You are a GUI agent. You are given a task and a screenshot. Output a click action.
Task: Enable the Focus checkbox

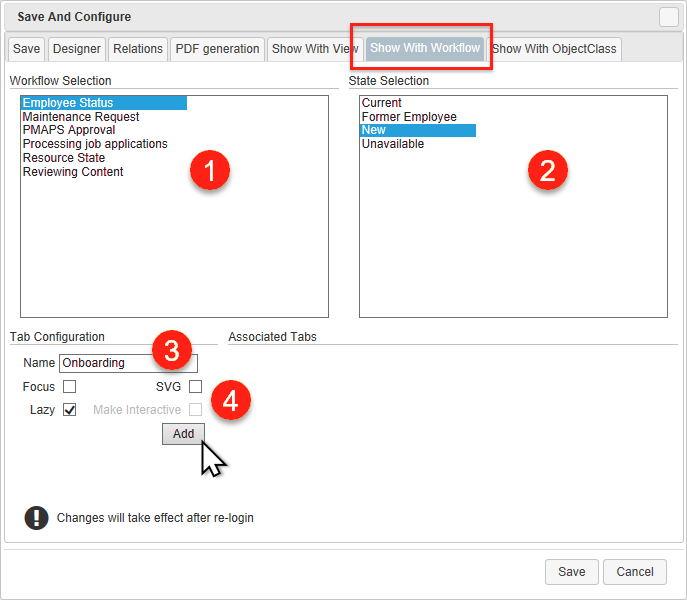pos(69,386)
